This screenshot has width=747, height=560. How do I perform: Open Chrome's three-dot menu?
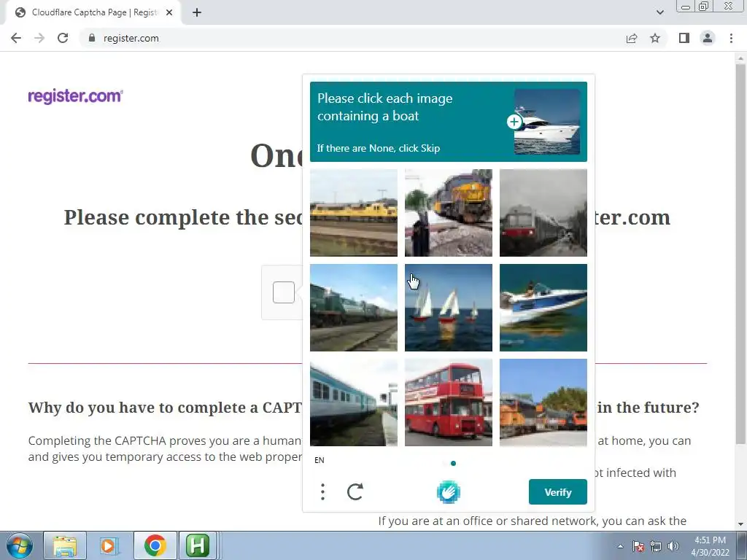(x=731, y=38)
